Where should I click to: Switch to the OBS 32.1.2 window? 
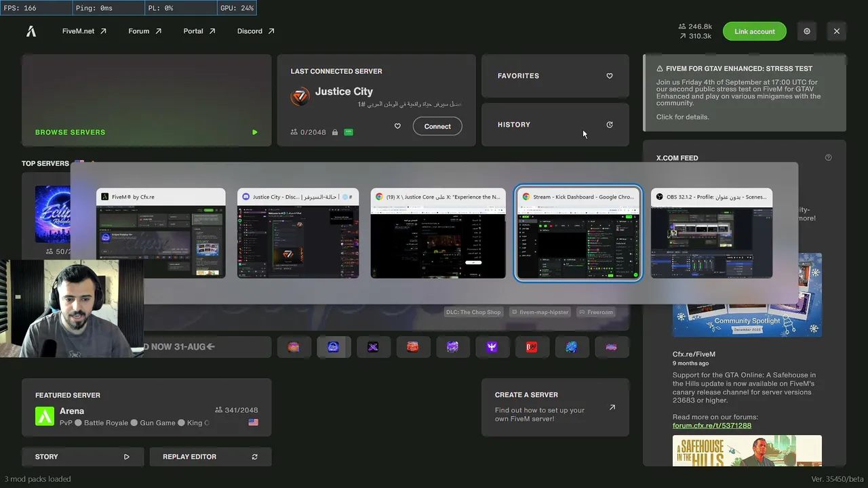pyautogui.click(x=711, y=233)
